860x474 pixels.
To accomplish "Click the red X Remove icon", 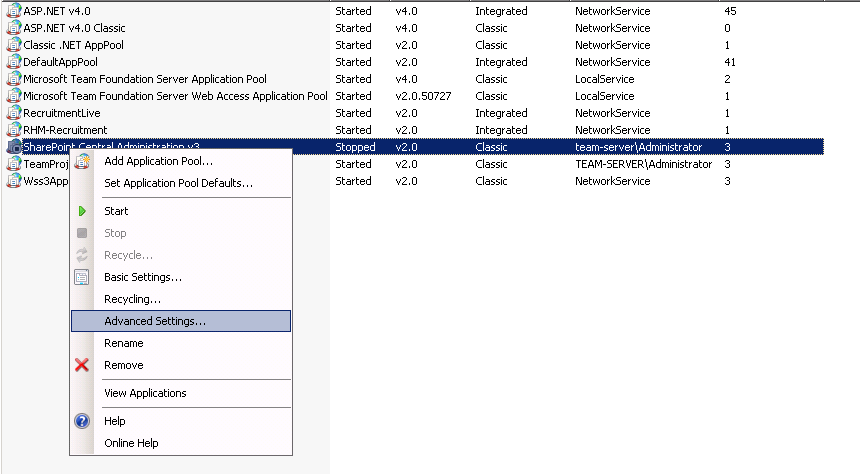I will tap(82, 365).
